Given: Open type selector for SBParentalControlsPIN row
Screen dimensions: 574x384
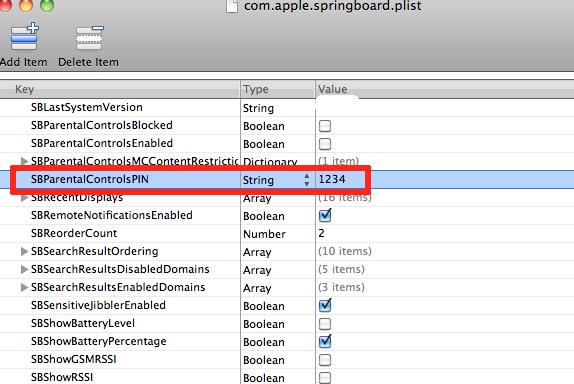Looking at the screenshot, I should (x=306, y=180).
